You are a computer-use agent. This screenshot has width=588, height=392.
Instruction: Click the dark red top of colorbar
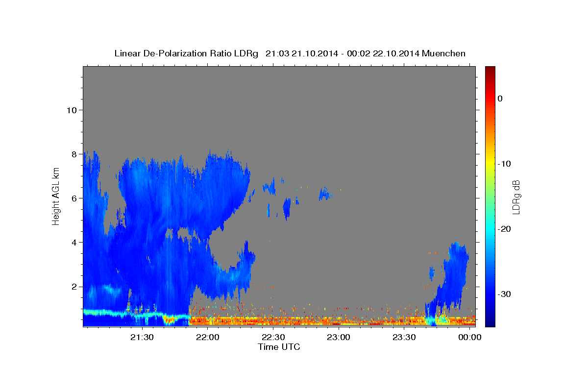point(490,71)
